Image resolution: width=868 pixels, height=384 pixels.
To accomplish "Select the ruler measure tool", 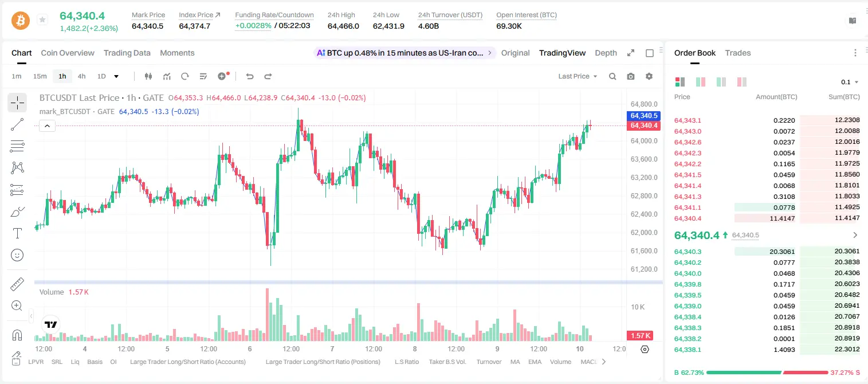I will coord(17,284).
